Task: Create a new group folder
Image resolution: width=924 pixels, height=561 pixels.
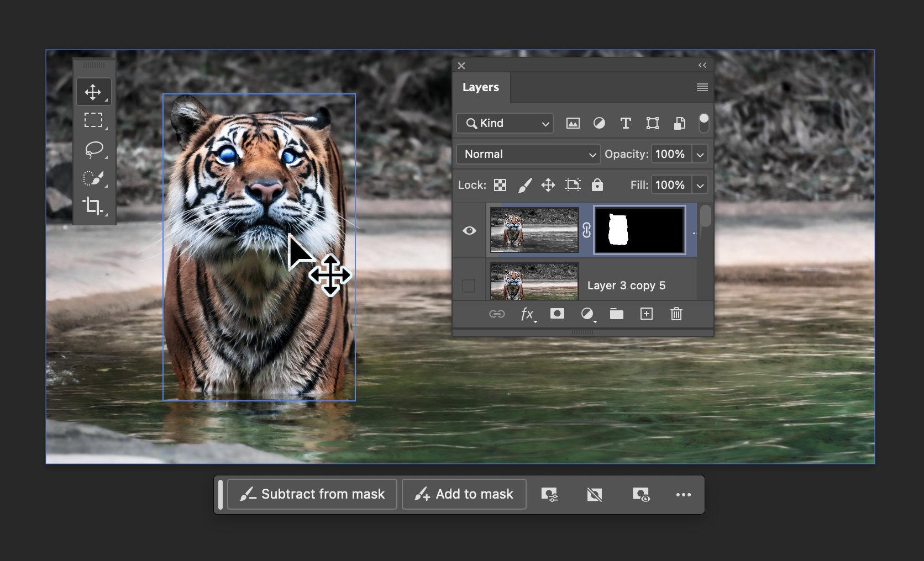Action: tap(616, 314)
